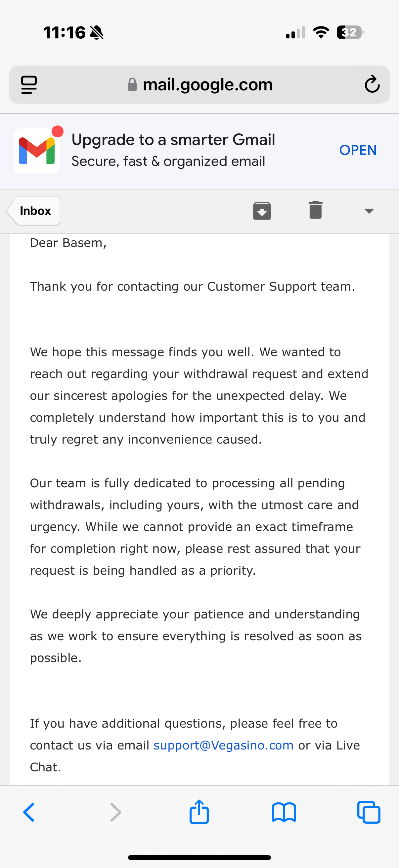Image resolution: width=399 pixels, height=868 pixels.
Task: Delete email with trash icon
Action: tap(316, 210)
